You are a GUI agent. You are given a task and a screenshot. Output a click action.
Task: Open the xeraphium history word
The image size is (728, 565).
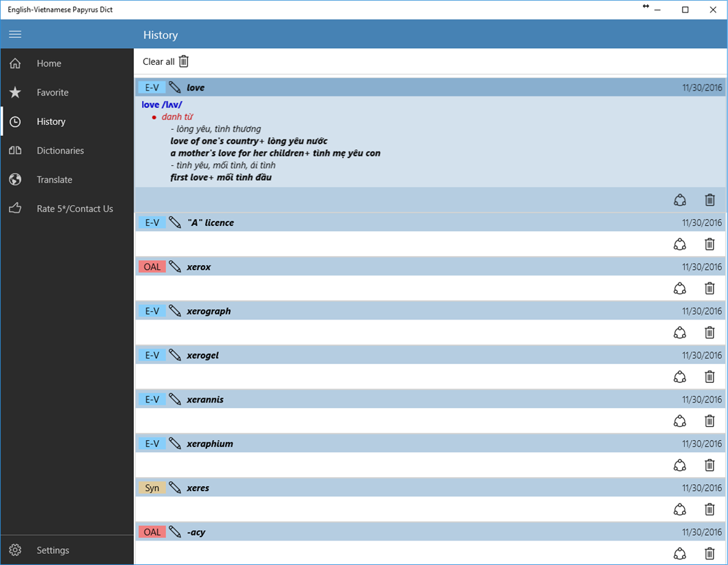click(x=210, y=444)
